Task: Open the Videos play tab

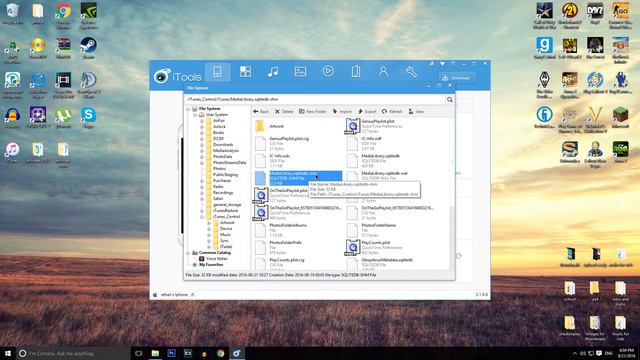Action: (328, 71)
